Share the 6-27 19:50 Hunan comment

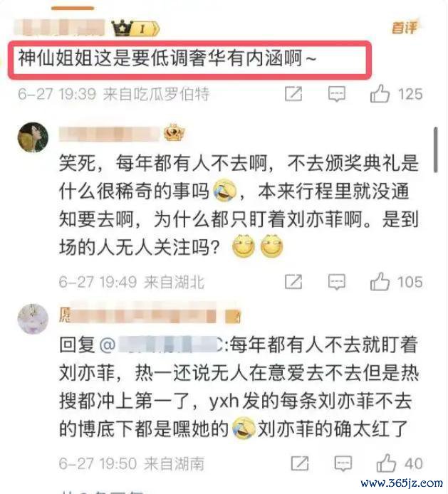point(300,463)
